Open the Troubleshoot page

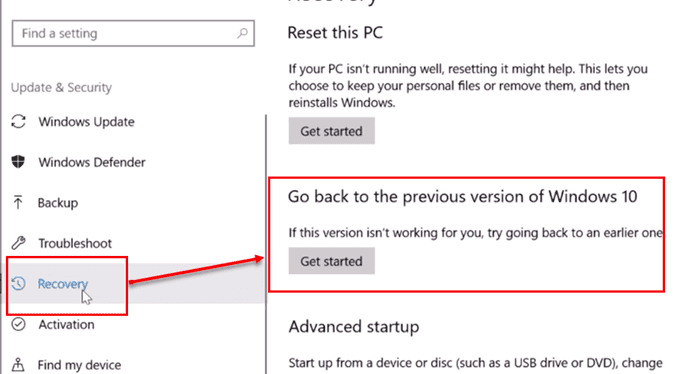point(75,243)
